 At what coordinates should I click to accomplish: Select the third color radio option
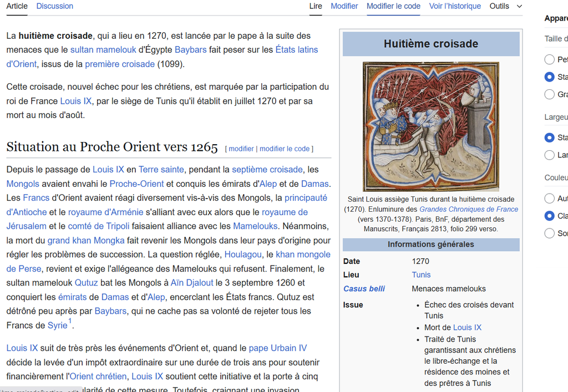click(550, 233)
